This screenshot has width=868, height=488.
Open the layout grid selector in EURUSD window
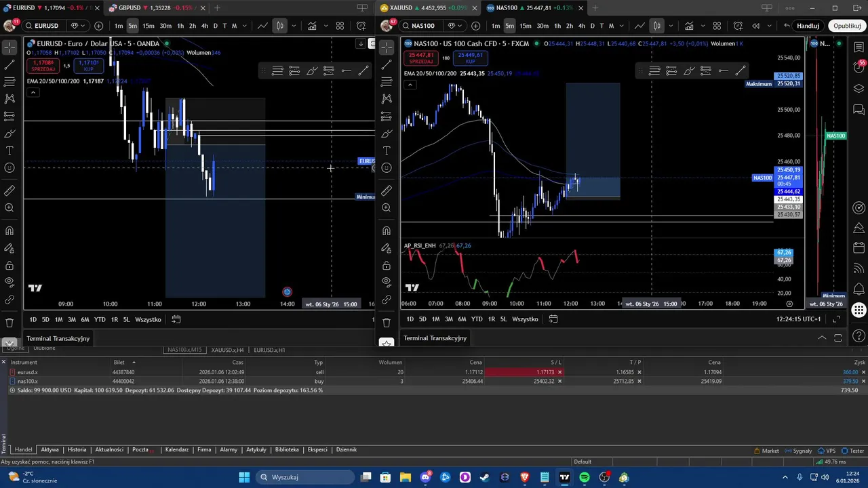click(x=340, y=26)
